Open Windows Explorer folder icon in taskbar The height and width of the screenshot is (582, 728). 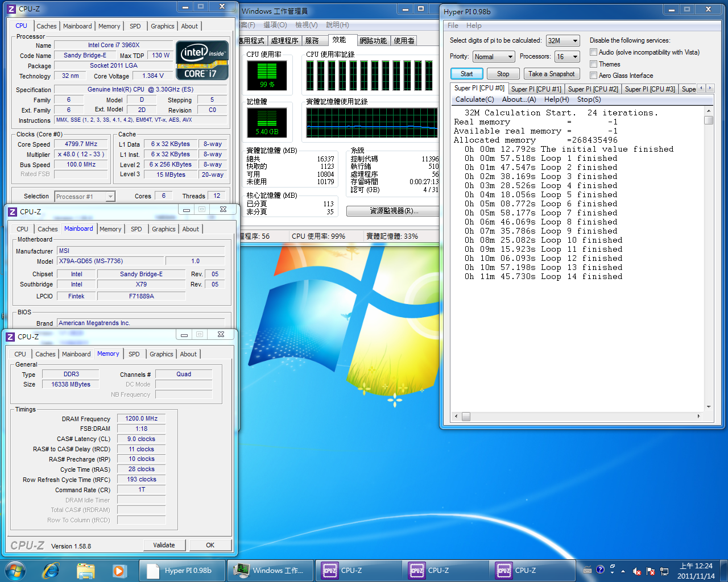[x=85, y=570]
